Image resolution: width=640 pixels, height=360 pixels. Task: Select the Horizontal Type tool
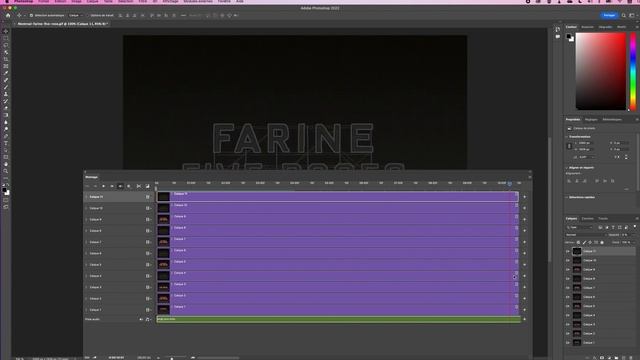[x=6, y=143]
